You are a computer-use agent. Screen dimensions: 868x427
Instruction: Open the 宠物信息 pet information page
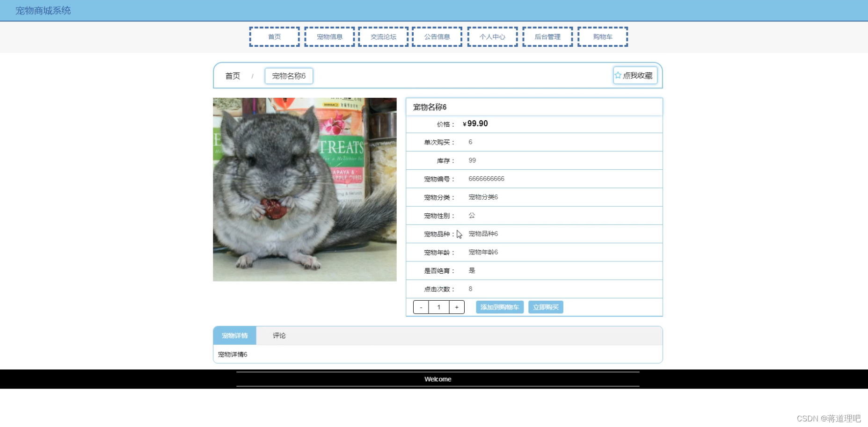(329, 36)
